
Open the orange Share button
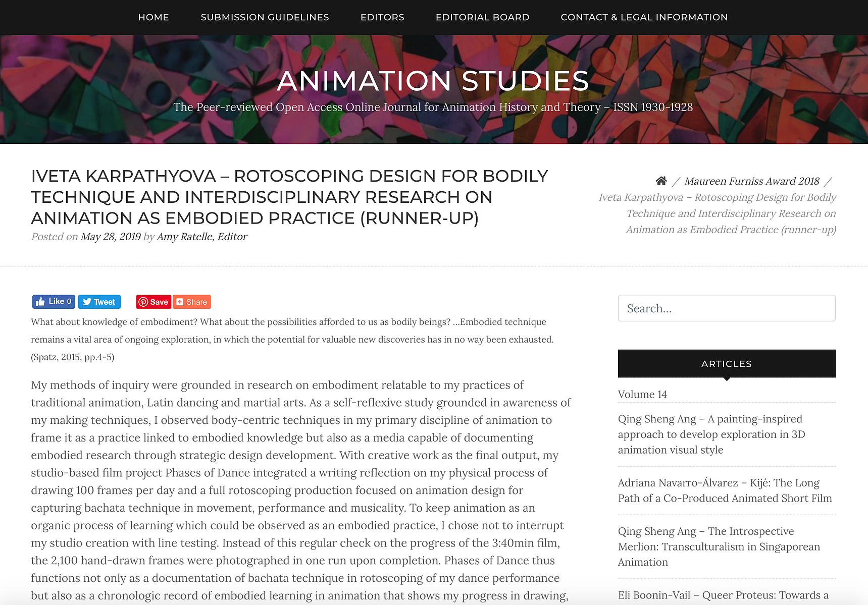[191, 302]
